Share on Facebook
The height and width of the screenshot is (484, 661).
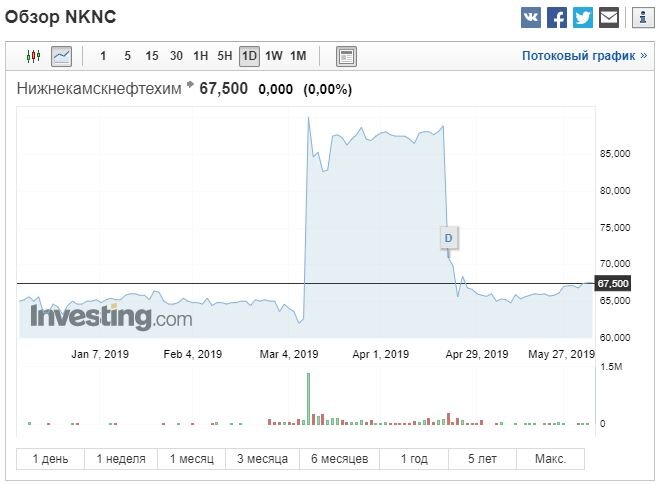click(557, 17)
